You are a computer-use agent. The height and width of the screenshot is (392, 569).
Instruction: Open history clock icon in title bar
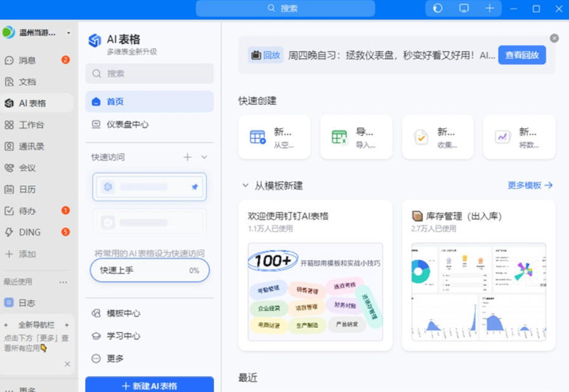438,8
